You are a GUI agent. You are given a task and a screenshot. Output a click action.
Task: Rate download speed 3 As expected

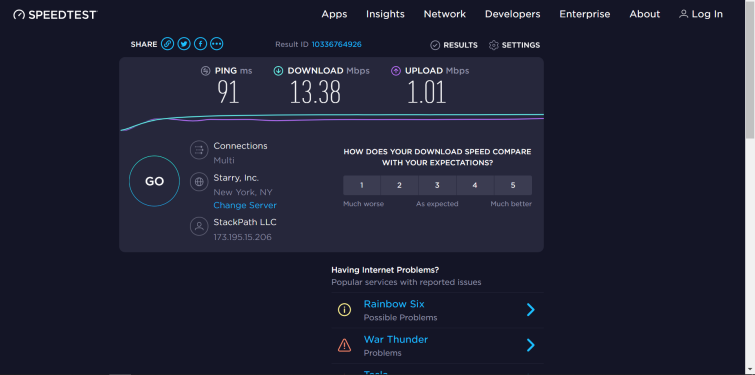[x=437, y=185]
